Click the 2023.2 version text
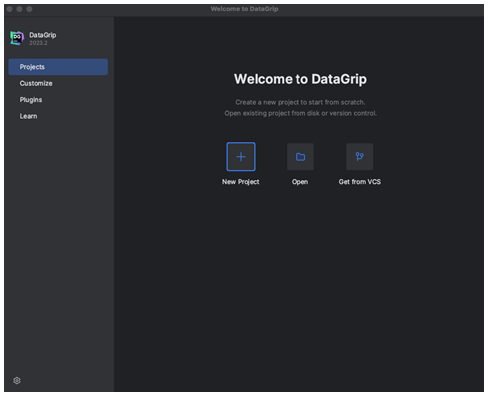This screenshot has height=396, width=488. (x=38, y=43)
